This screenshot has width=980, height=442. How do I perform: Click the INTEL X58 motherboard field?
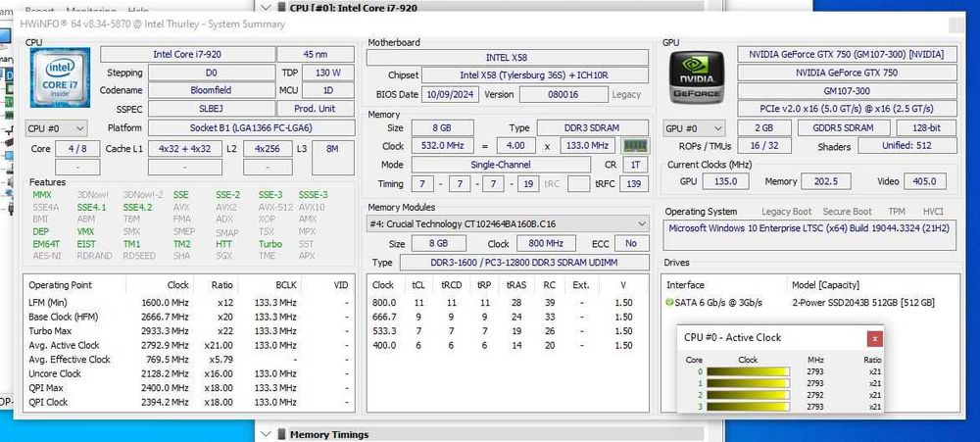click(508, 58)
